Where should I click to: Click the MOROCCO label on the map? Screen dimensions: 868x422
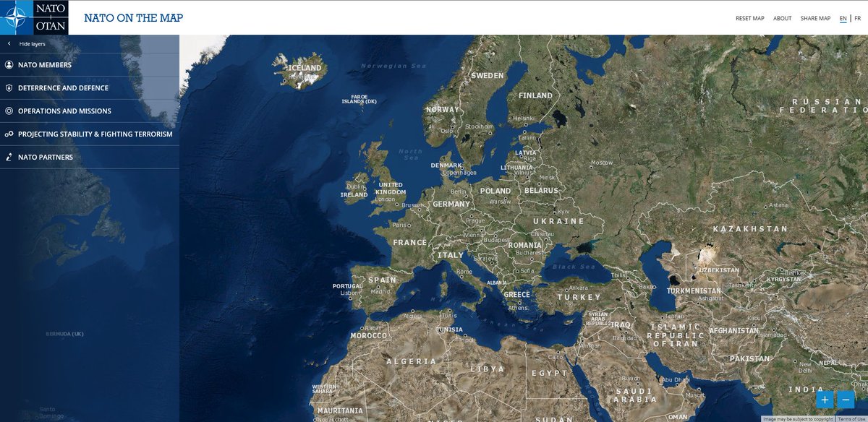pyautogui.click(x=369, y=336)
